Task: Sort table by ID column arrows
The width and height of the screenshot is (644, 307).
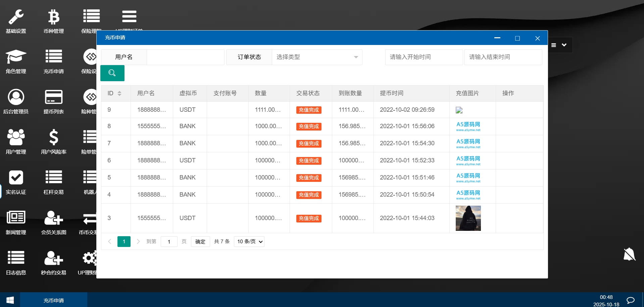Action: coord(119,93)
